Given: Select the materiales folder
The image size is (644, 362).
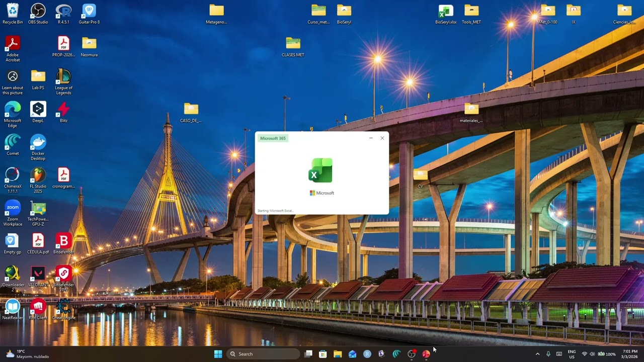Looking at the screenshot, I should 471,112.
